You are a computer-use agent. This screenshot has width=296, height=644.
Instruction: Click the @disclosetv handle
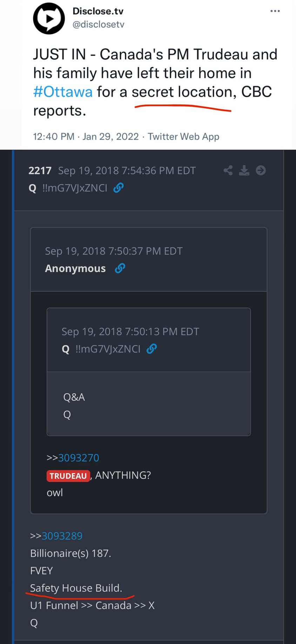click(98, 25)
